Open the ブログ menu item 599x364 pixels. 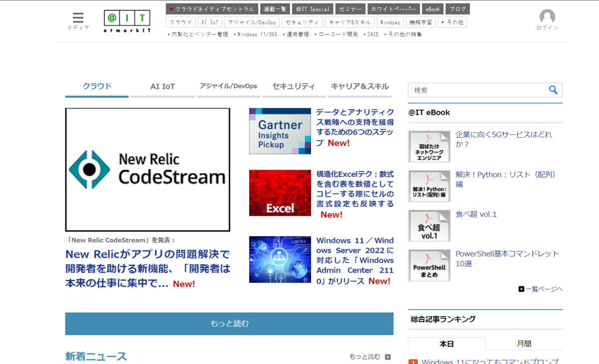457,9
